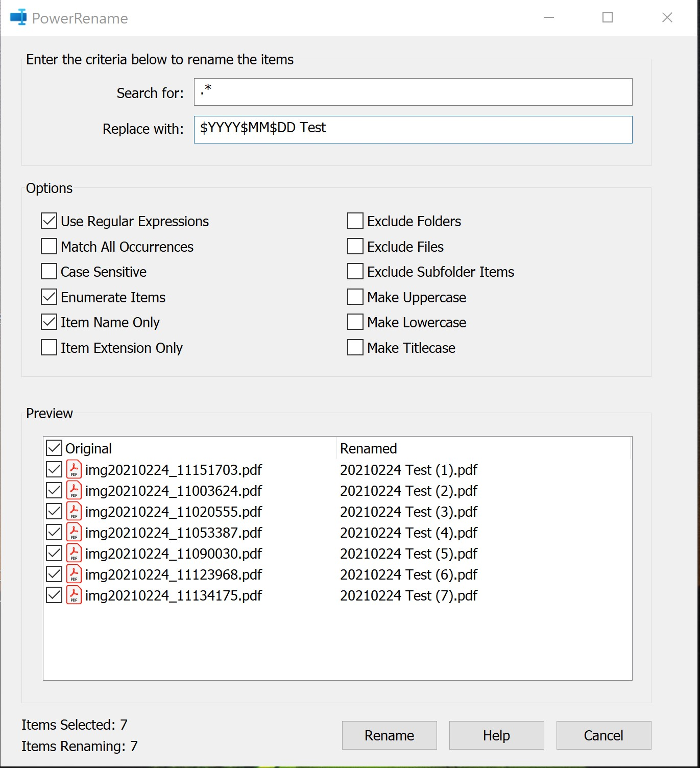Enable Match All Occurrences
Image resolution: width=700 pixels, height=768 pixels.
click(x=49, y=246)
